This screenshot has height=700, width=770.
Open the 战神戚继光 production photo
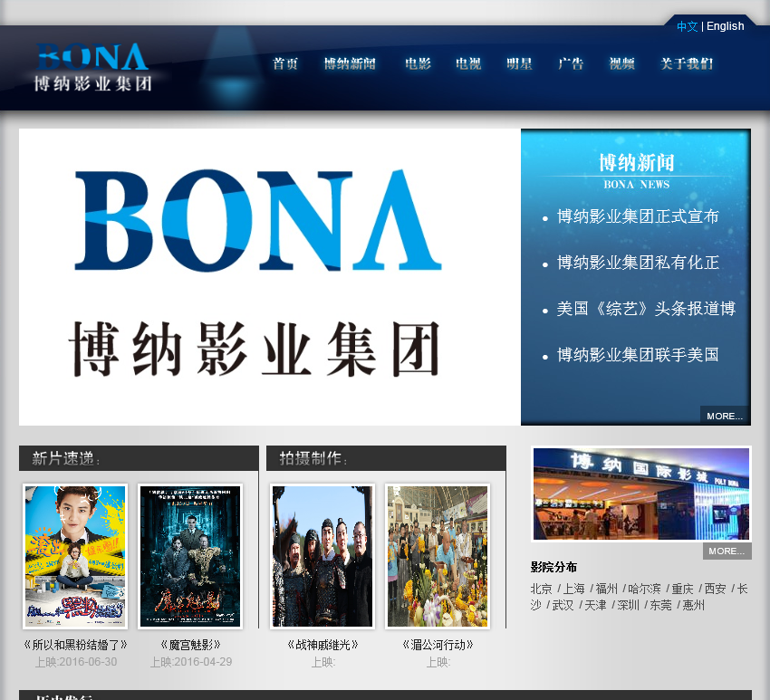[x=322, y=556]
